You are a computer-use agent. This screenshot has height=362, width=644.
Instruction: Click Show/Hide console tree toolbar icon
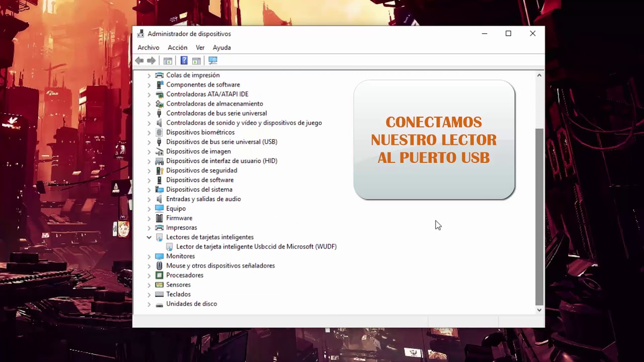(168, 60)
